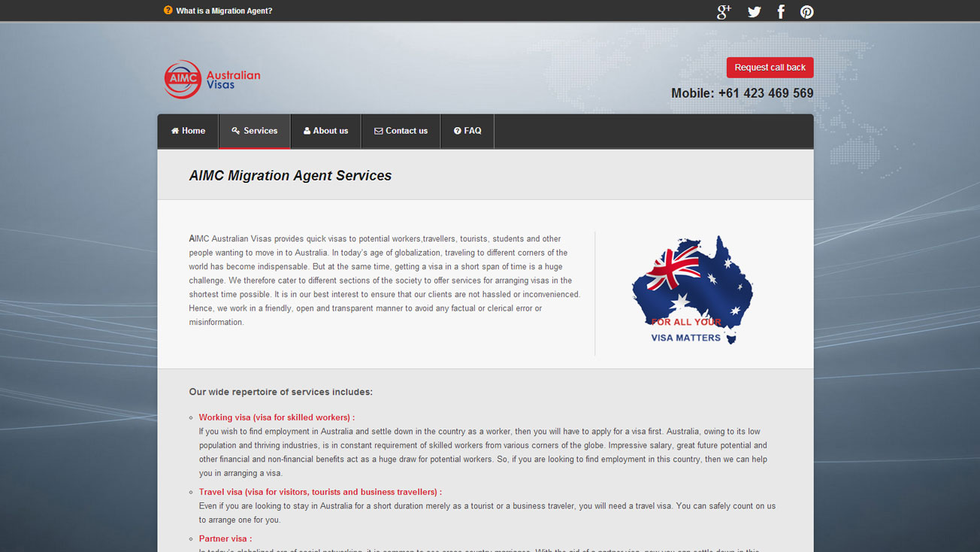Click the Partner visa heading
980x552 pixels.
(225, 538)
